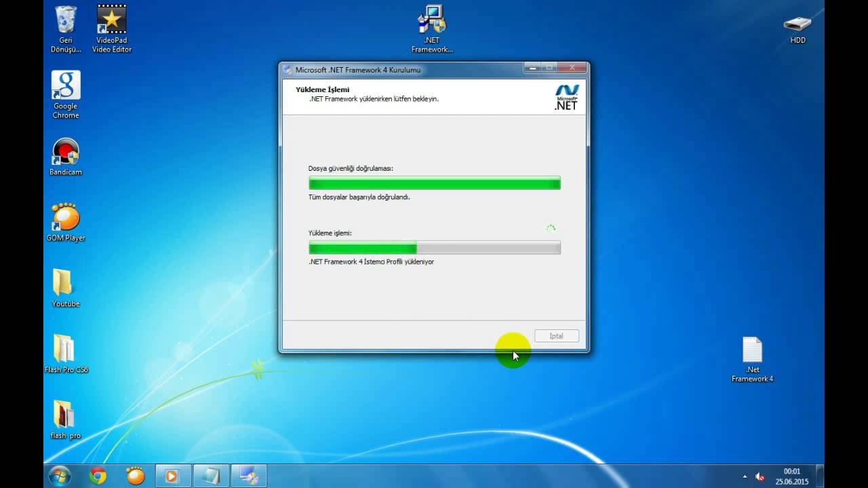Image resolution: width=868 pixels, height=488 pixels.
Task: Select the .Net Framework 4 text file
Action: coord(752,360)
